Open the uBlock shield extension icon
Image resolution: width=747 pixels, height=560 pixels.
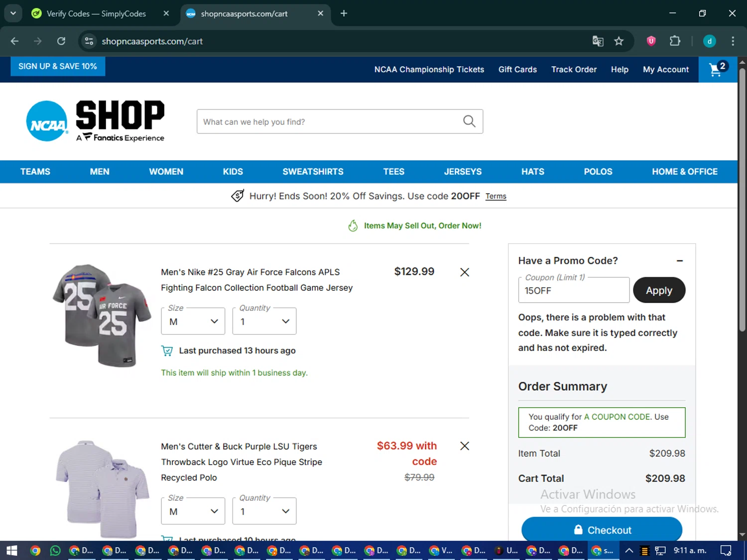coord(651,41)
